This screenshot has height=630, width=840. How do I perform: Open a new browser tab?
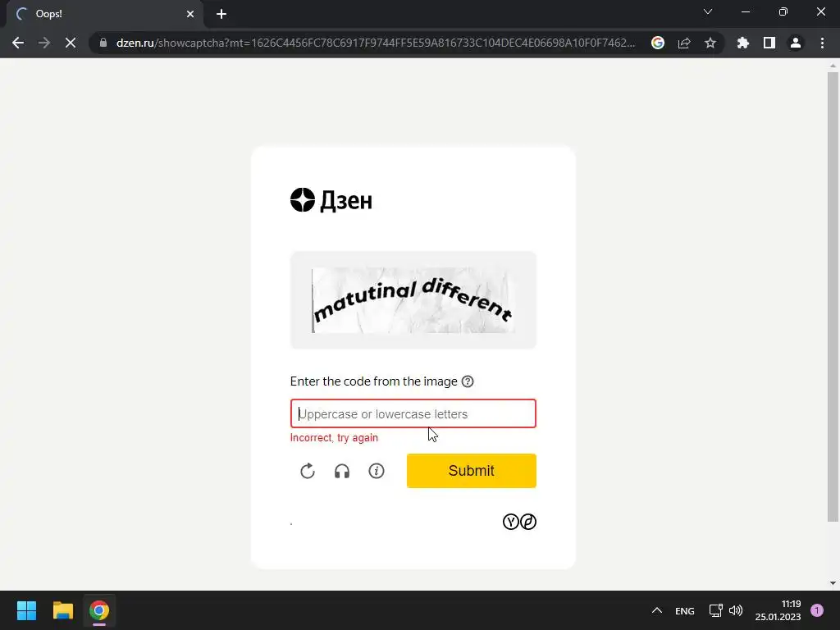(221, 14)
